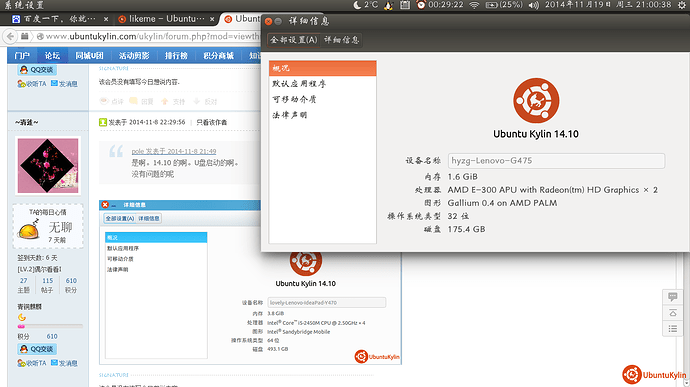
Task: Click the Ubuntu Kylin logo in details window
Action: click(536, 100)
